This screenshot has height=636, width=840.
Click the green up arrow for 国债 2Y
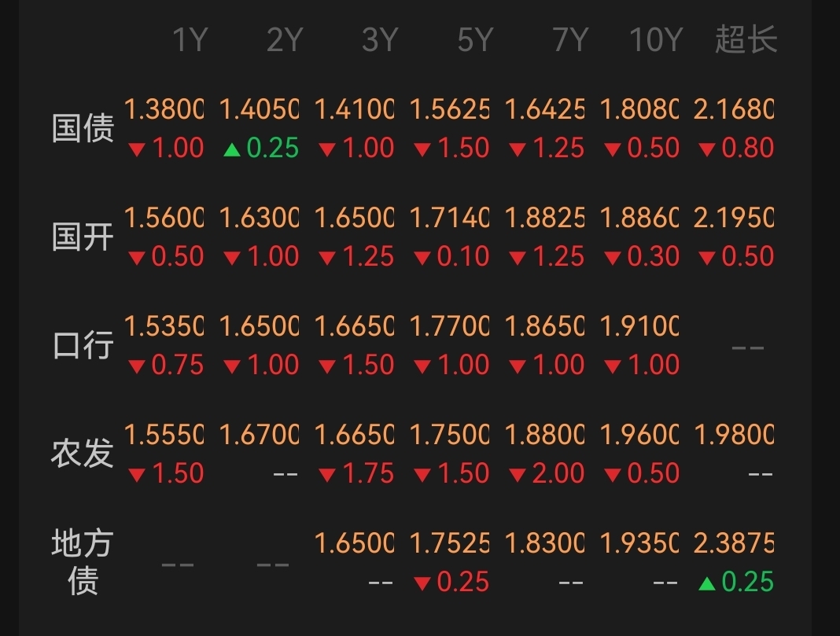pos(231,149)
